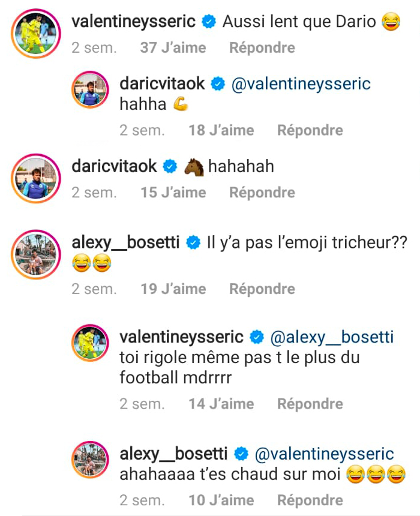
Task: Open the alexy__bosetti username on 'emoji tricheur' comment
Action: [126, 243]
